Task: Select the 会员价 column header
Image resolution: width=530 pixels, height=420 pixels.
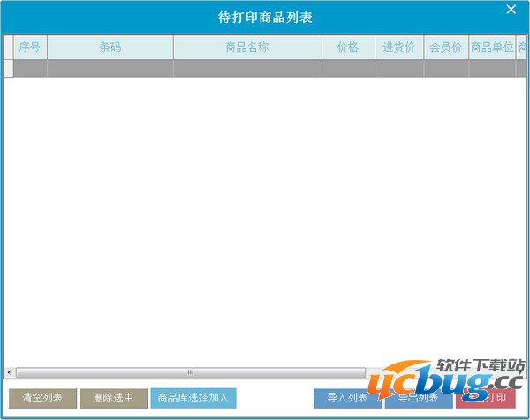Action: (x=446, y=48)
